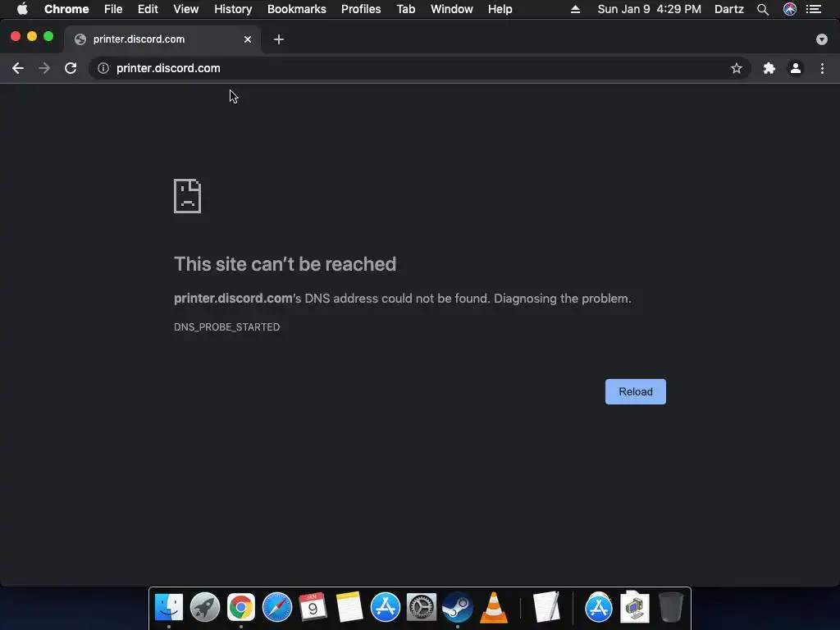Screen dimensions: 840x630
Task: Reload the page using the toolbar icon
Action: click(x=71, y=68)
